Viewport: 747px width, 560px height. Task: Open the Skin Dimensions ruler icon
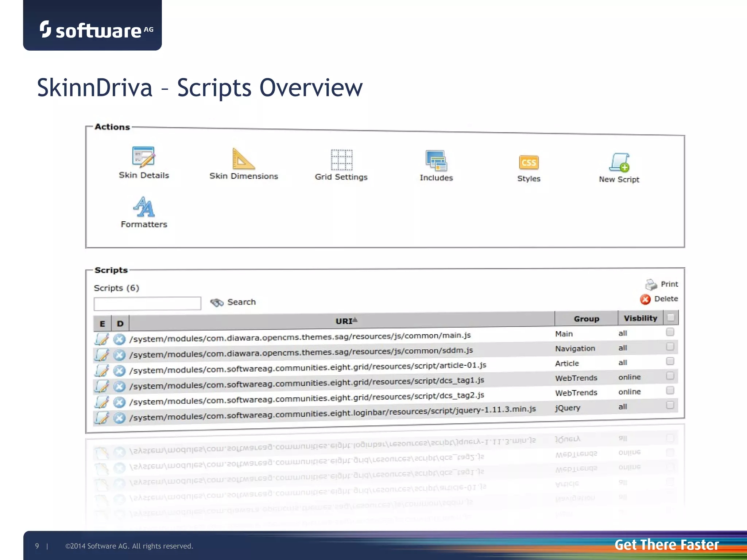click(x=243, y=159)
